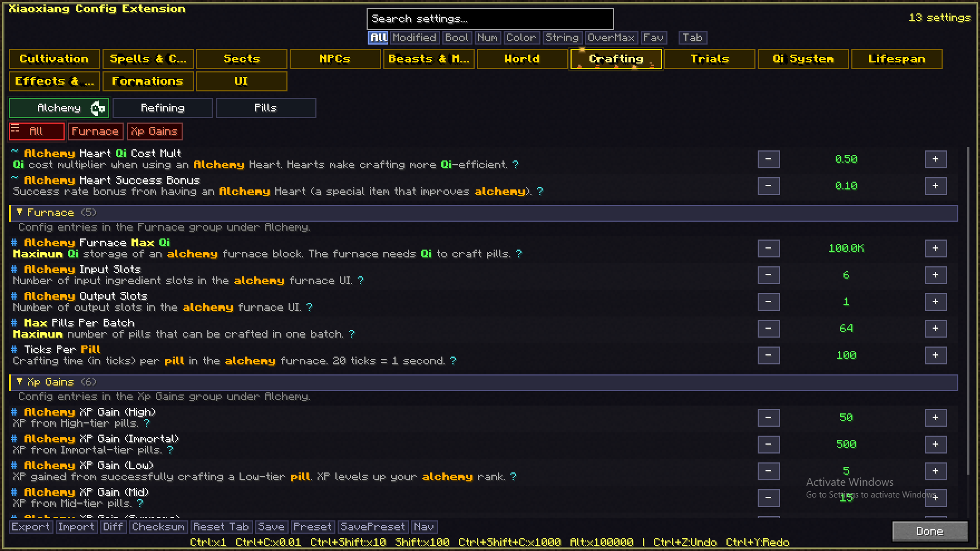Click minus for Alchemy Furnace Max Qi
The width and height of the screenshot is (980, 551).
tap(768, 248)
